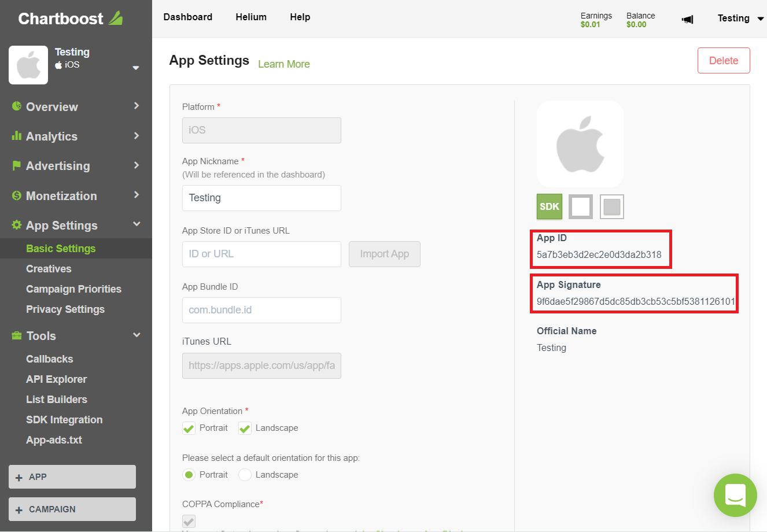Click the Chartboost logo in the sidebar

tap(70, 19)
